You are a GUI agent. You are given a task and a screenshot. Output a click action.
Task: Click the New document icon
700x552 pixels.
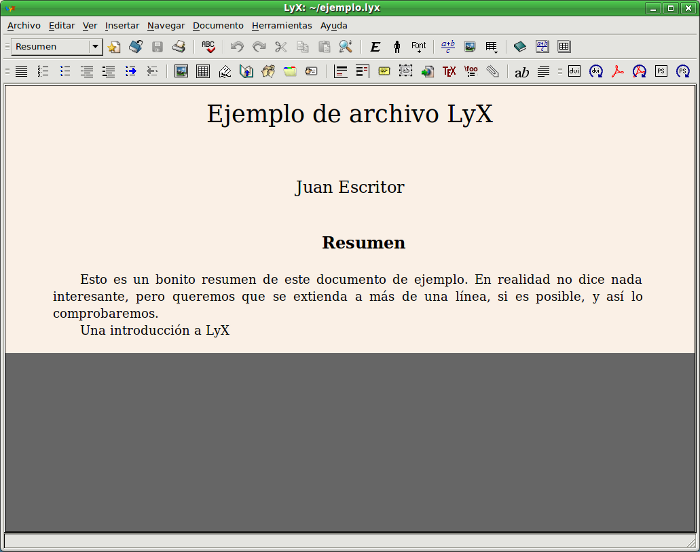coord(114,46)
